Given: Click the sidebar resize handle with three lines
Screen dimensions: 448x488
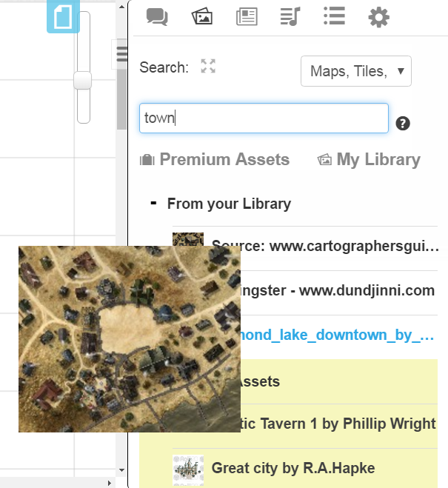Looking at the screenshot, I should (121, 54).
